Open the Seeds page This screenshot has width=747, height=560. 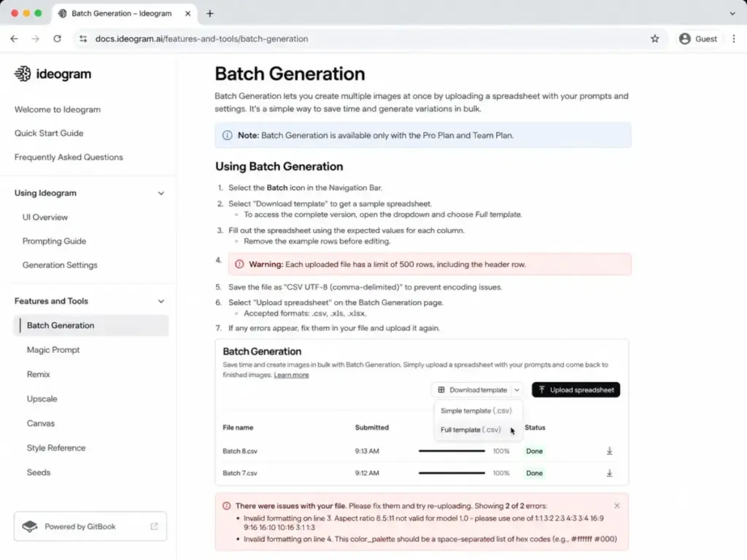click(x=38, y=472)
